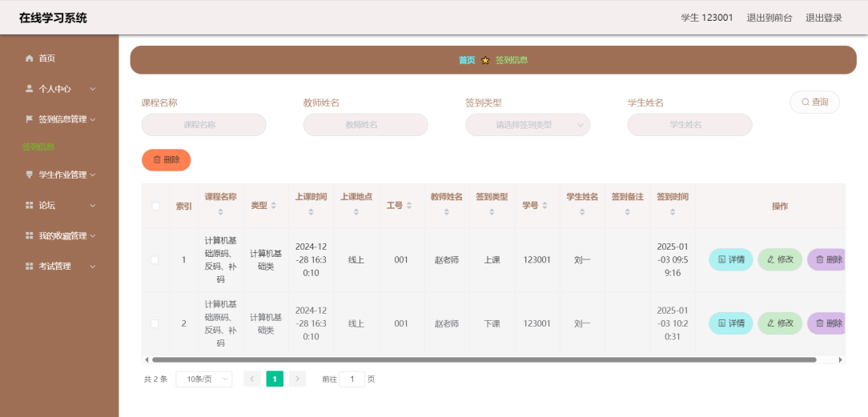Click the grid icon next to 论坛

(x=30, y=206)
